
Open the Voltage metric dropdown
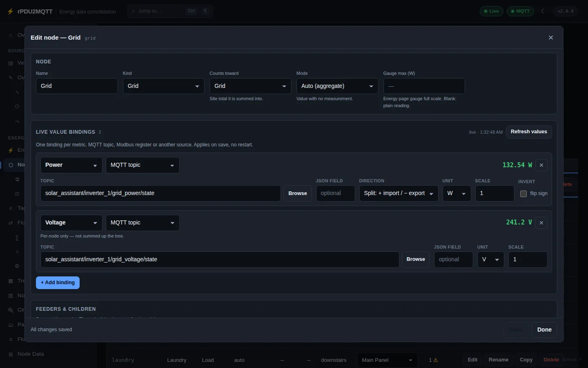coord(71,223)
